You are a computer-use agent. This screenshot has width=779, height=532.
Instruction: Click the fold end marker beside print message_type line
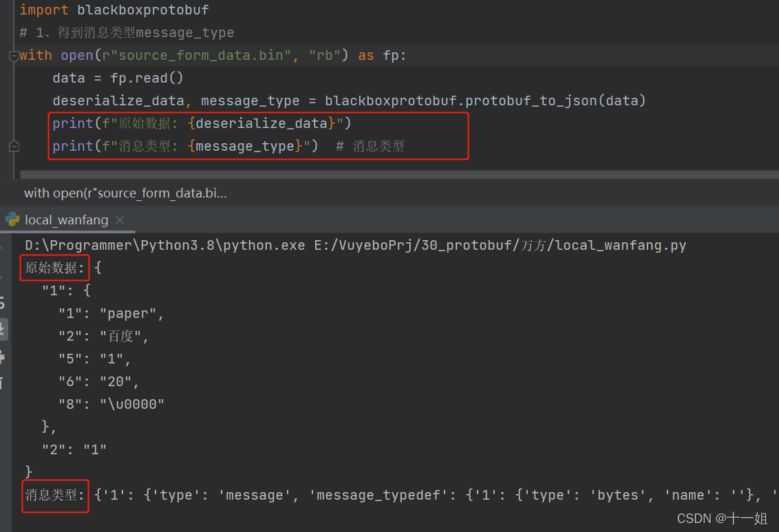pyautogui.click(x=14, y=146)
